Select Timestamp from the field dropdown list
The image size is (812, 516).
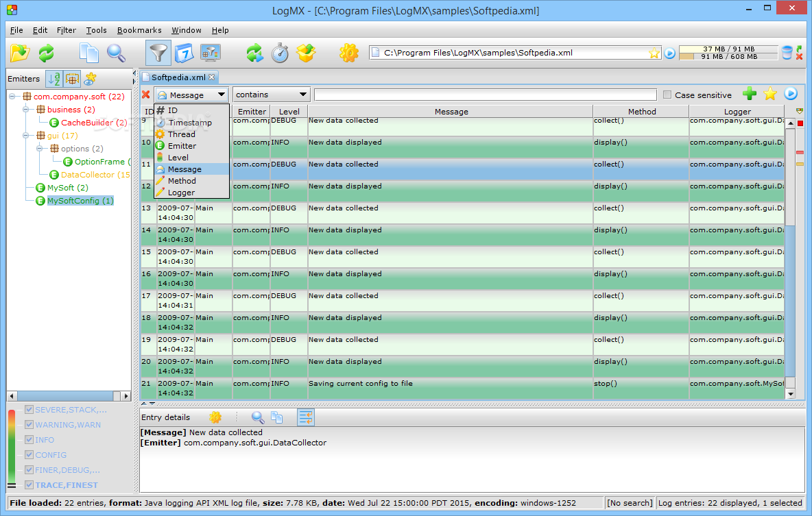[x=191, y=123]
